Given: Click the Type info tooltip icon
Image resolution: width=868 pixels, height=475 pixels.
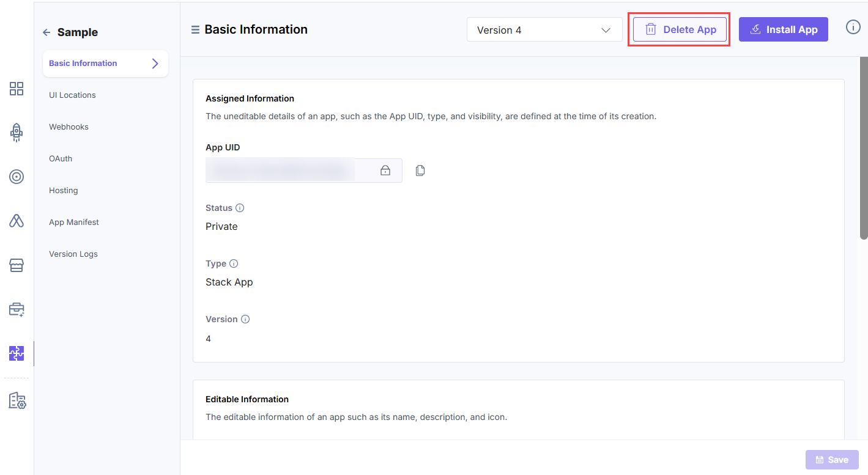Looking at the screenshot, I should click(234, 263).
